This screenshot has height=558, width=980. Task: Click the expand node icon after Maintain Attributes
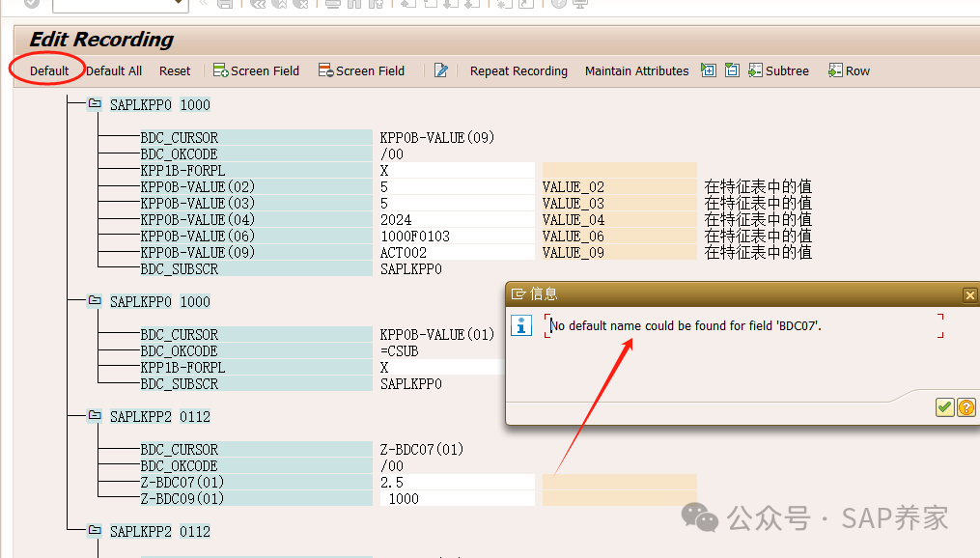point(708,70)
